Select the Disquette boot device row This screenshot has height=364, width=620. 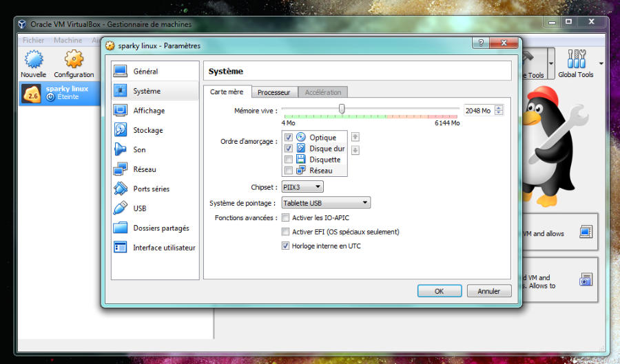pyautogui.click(x=315, y=159)
